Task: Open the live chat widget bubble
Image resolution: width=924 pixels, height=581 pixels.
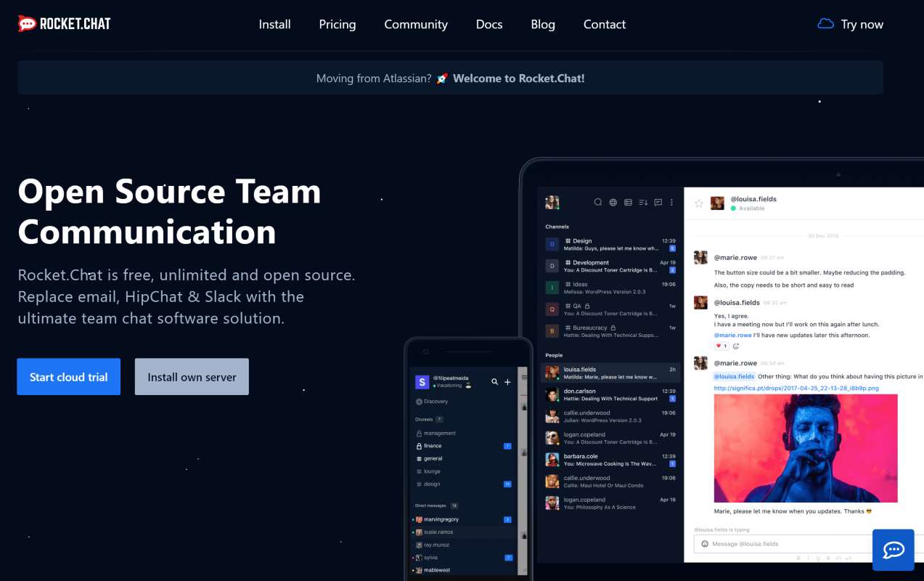Action: tap(893, 550)
